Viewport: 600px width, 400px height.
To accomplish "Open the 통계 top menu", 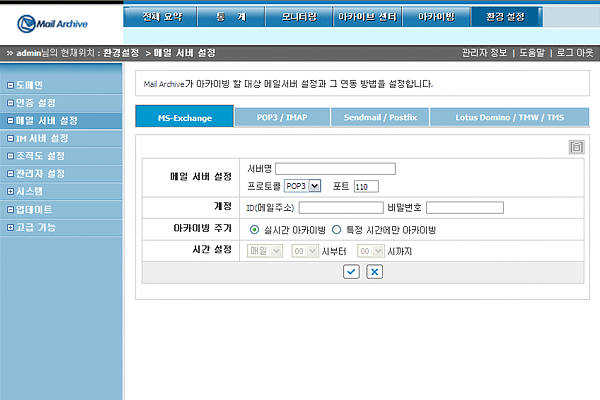I will point(231,16).
